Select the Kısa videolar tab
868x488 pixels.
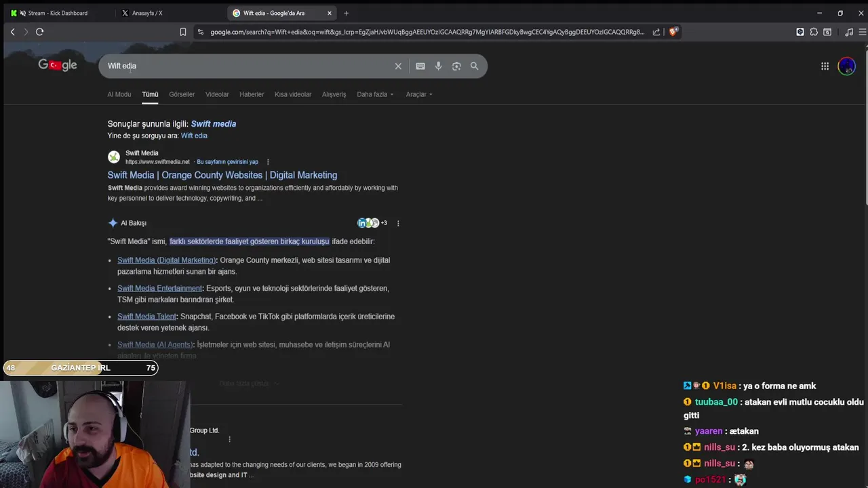pyautogui.click(x=293, y=94)
